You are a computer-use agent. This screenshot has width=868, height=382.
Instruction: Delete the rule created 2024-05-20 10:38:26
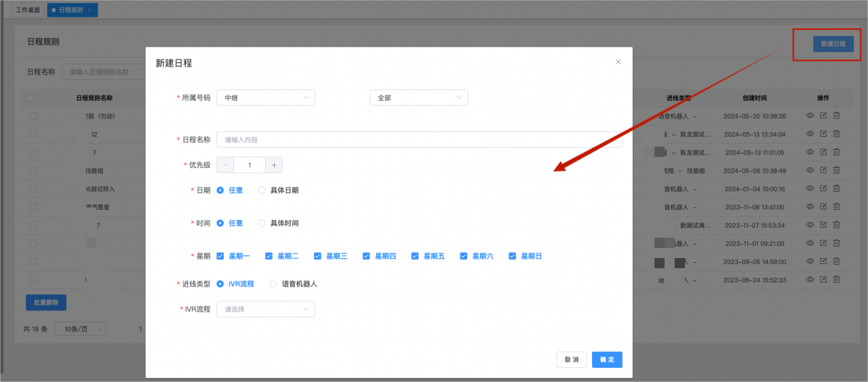[836, 116]
